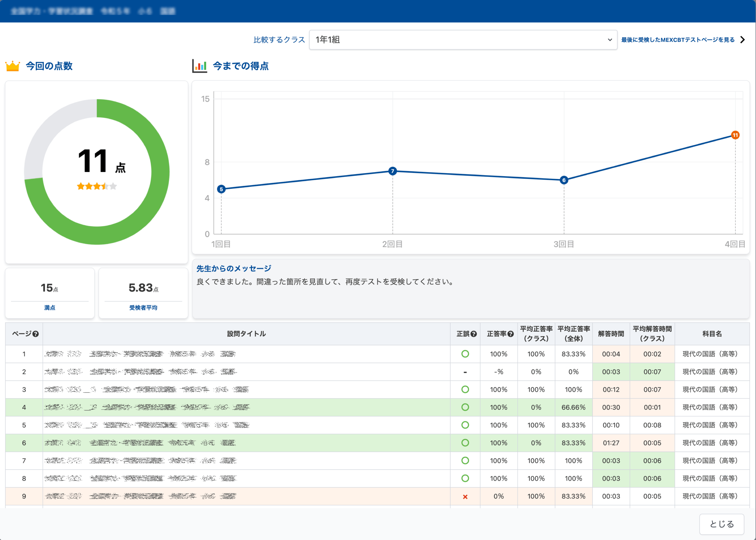
Task: Open 最後に受検したMEXCBTテストページを見る link
Action: click(677, 40)
